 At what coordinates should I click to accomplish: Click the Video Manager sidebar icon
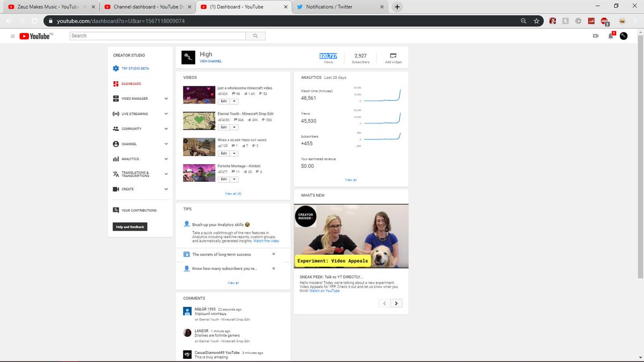(116, 99)
